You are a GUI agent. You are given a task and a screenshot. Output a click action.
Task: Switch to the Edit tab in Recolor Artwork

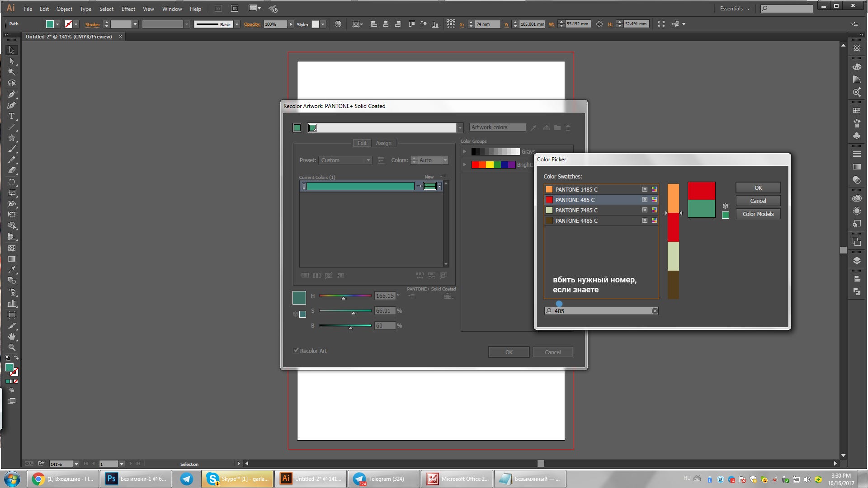point(362,143)
